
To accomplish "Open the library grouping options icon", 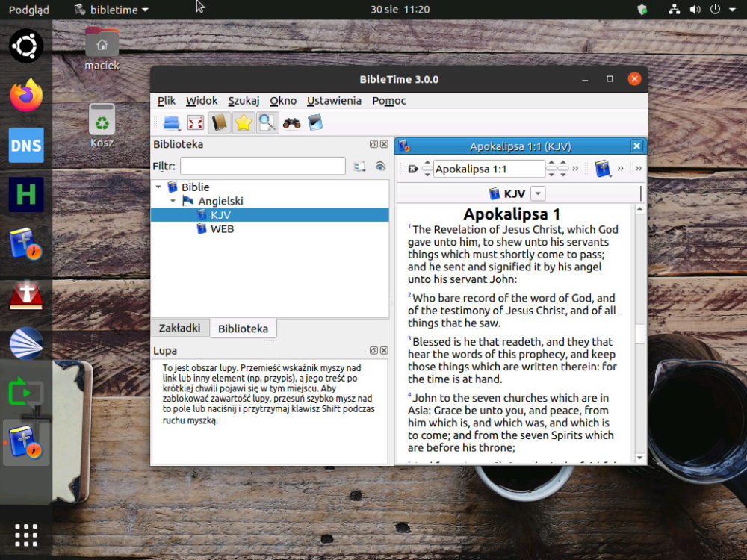I will click(x=359, y=167).
